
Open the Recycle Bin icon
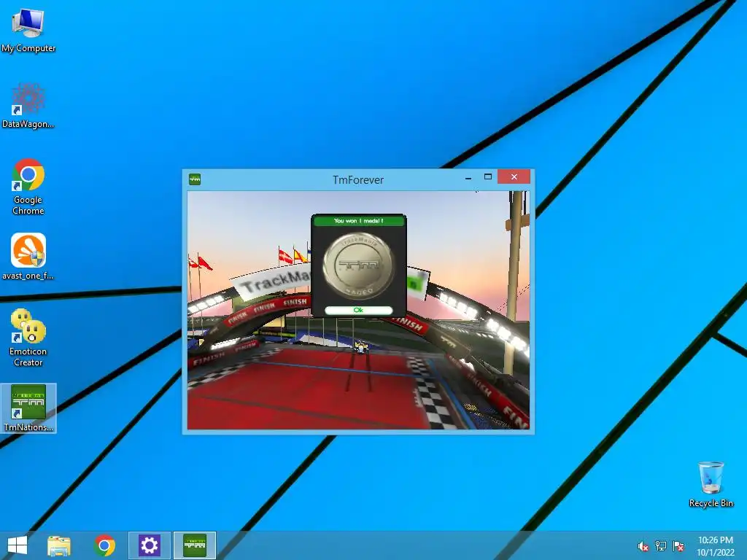point(711,484)
